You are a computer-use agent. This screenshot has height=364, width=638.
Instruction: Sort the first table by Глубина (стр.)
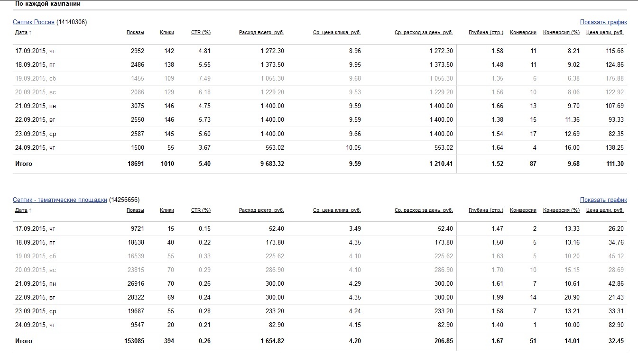click(x=486, y=33)
